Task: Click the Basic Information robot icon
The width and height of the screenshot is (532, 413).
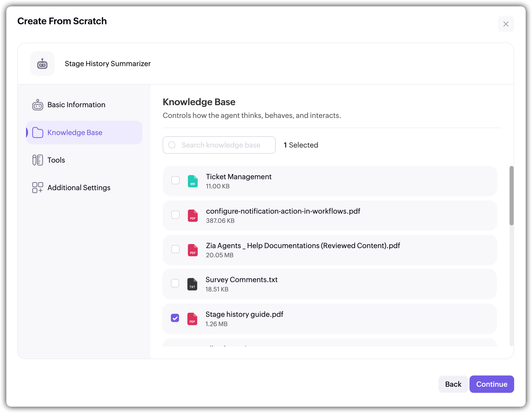Action: tap(37, 105)
